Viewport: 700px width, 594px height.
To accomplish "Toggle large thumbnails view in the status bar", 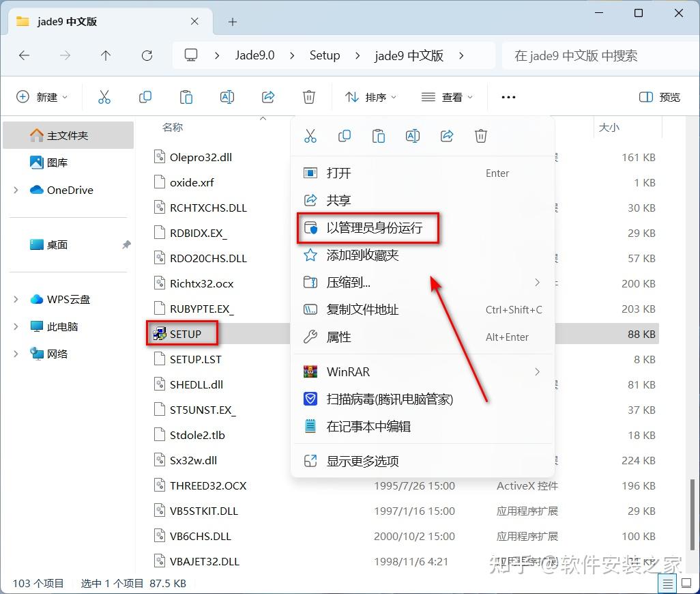I will (685, 583).
